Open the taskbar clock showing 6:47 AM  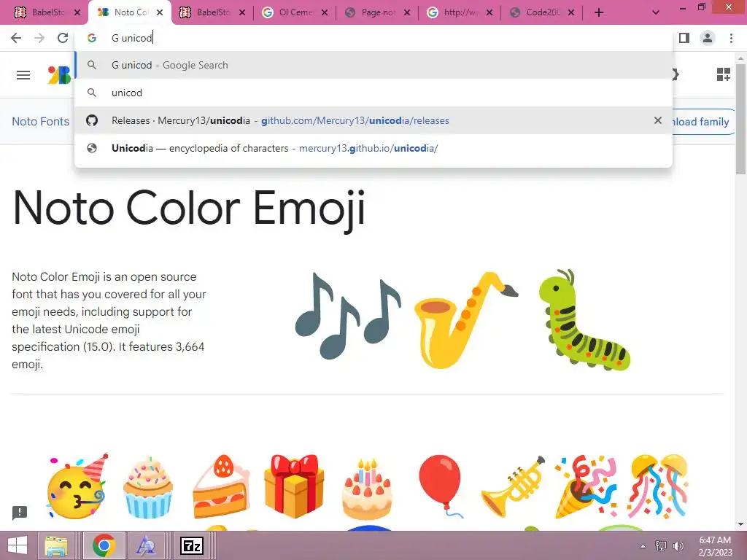point(715,546)
